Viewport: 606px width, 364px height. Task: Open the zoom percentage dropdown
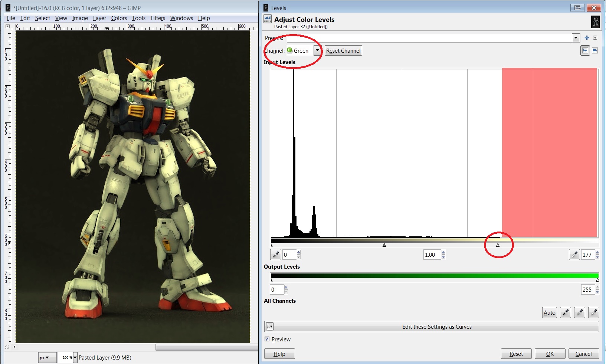[75, 358]
